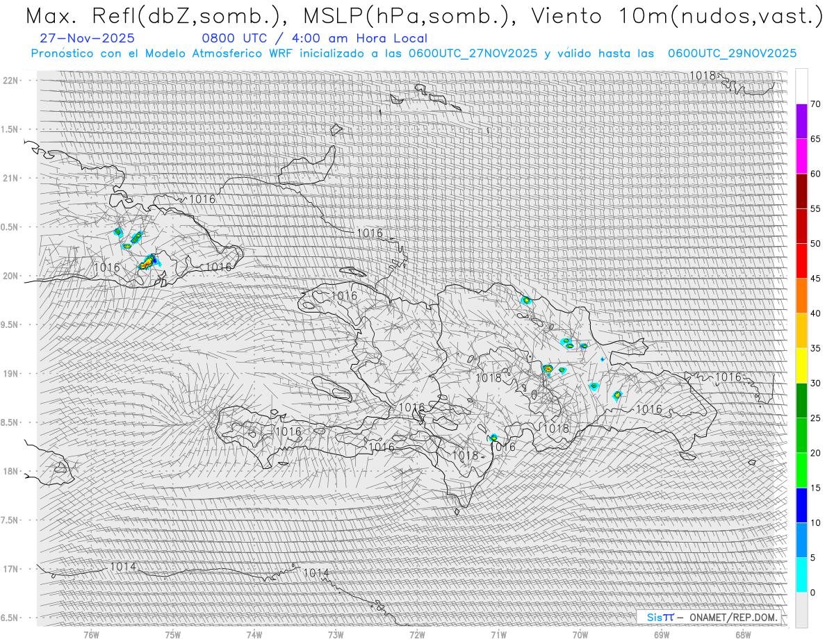Click the '18N' latitude axis label

(10, 471)
